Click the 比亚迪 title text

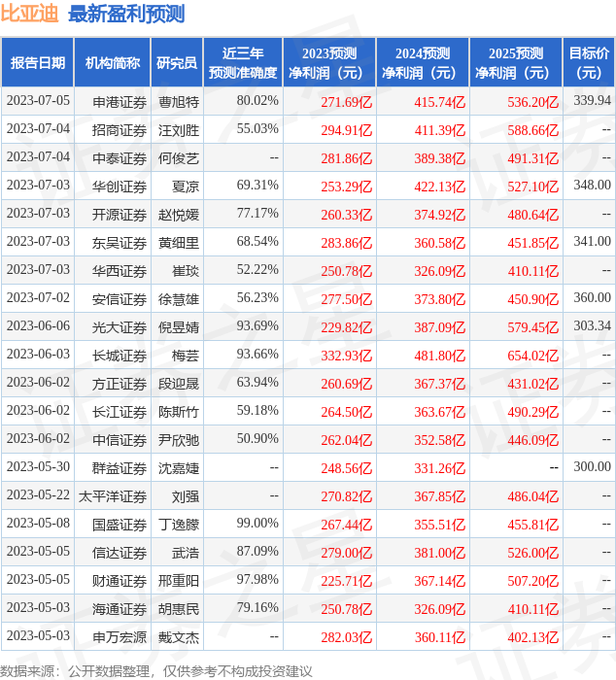coord(29,13)
